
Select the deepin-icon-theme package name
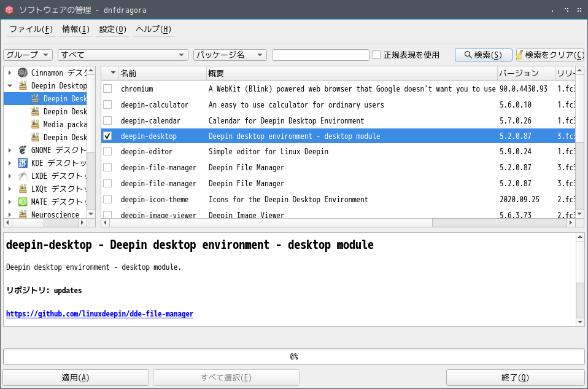155,200
